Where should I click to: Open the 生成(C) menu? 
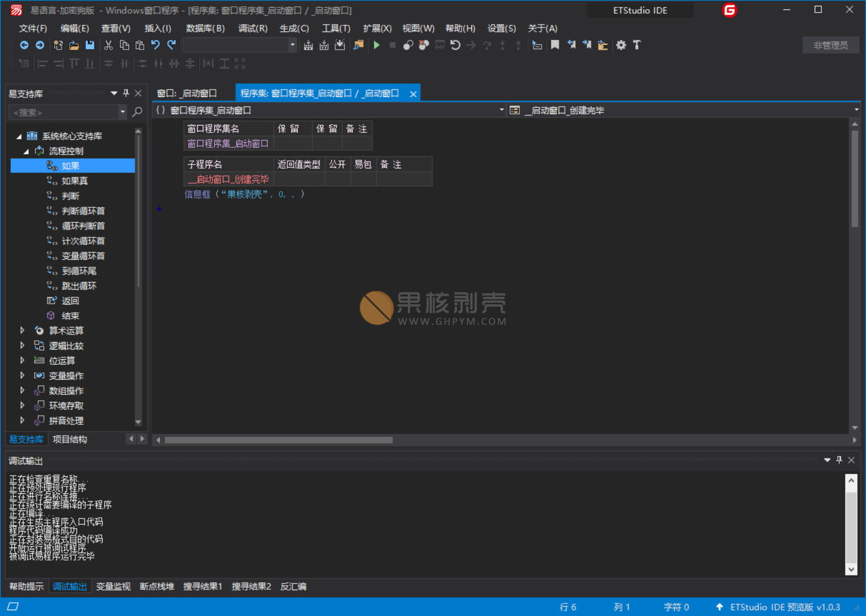tap(294, 28)
